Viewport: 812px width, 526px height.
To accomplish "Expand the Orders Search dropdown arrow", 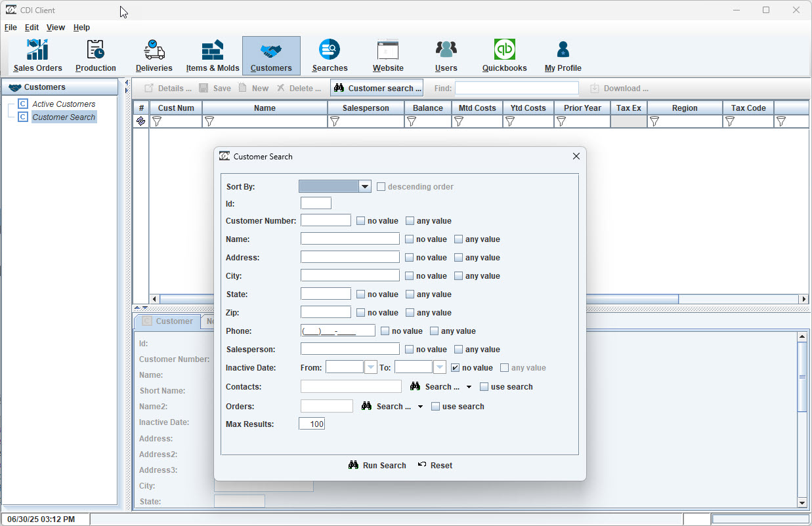I will pyautogui.click(x=421, y=407).
